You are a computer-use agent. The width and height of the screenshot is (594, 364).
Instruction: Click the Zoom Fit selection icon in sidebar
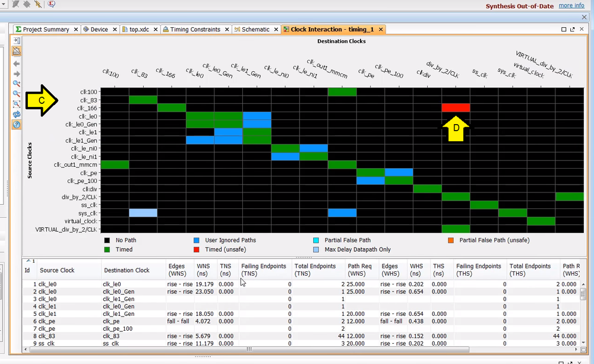16,103
